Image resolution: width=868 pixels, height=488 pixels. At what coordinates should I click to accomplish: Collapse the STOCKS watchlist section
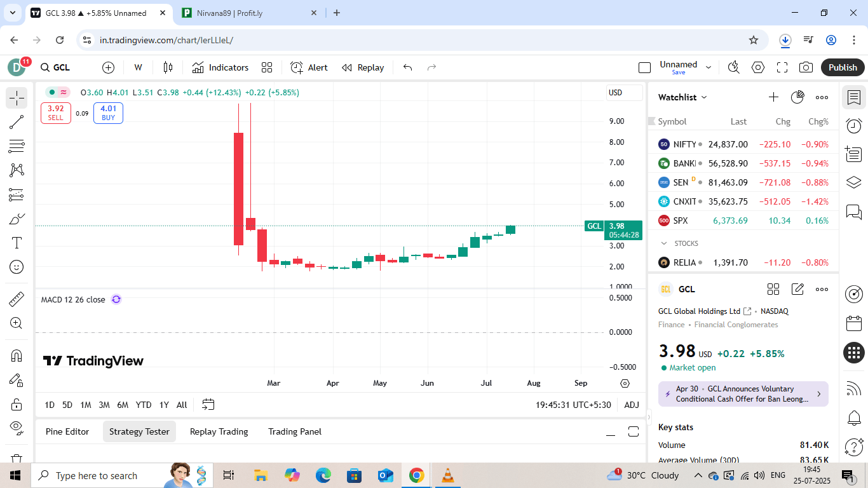click(665, 243)
